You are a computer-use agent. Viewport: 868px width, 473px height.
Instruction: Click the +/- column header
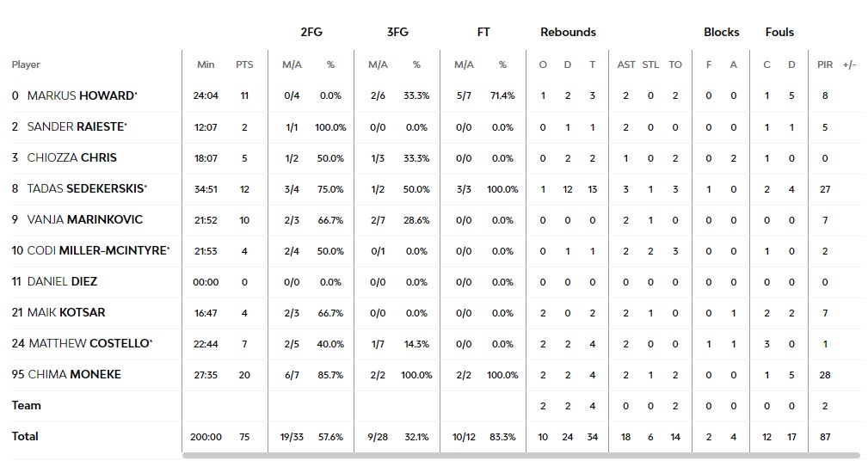pos(850,64)
